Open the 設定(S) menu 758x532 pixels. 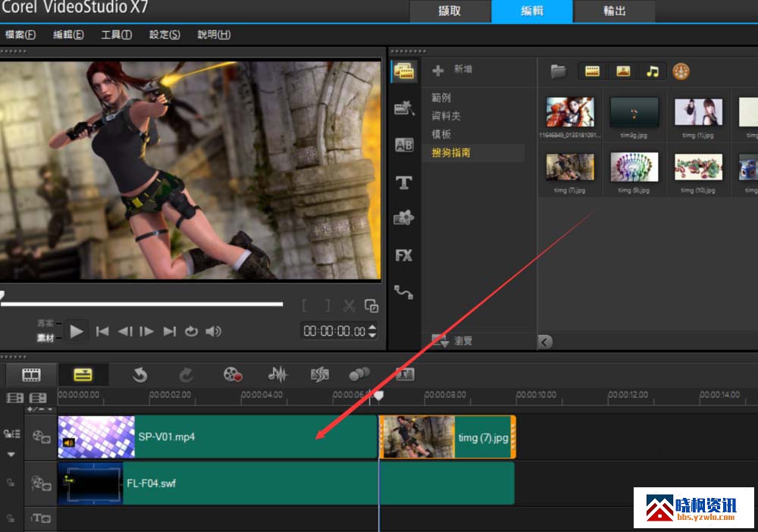pyautogui.click(x=164, y=35)
